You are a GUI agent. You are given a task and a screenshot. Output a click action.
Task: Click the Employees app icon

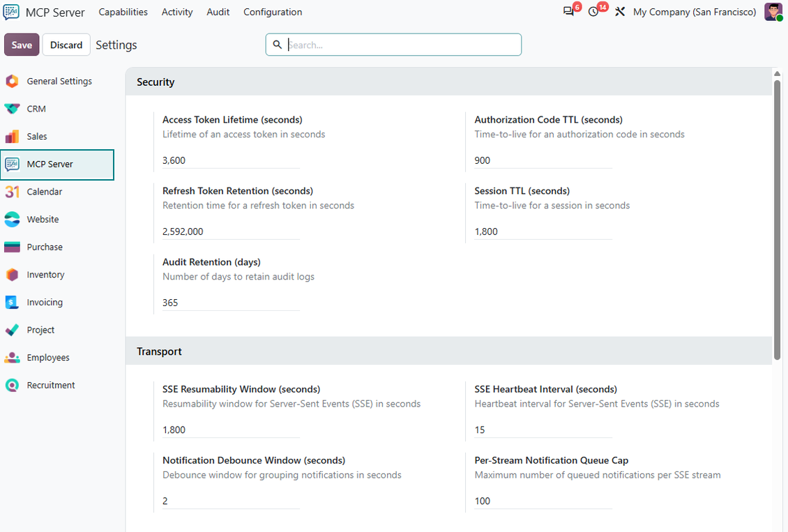click(x=12, y=357)
